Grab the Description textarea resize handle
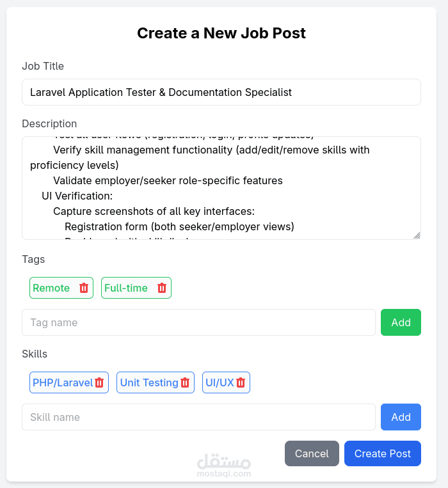448x488 pixels. [x=417, y=235]
